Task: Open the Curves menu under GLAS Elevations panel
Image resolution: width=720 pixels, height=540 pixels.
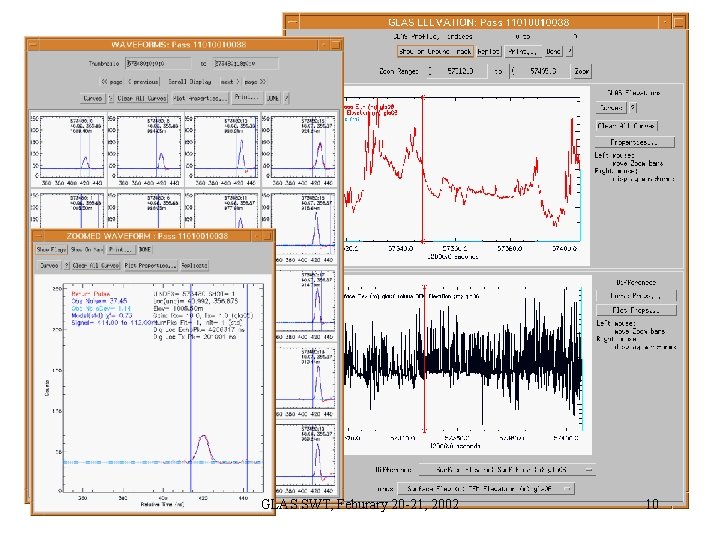Action: click(x=612, y=107)
